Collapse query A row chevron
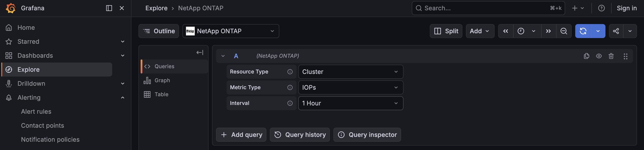 [223, 56]
